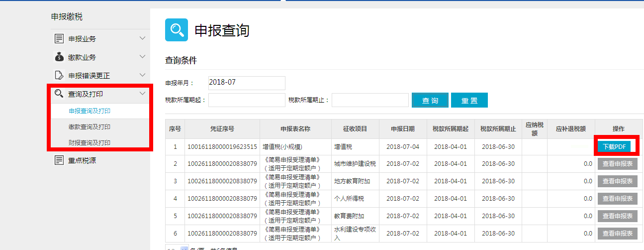This screenshot has height=250, width=644.
Task: Collapse the 查询及打印 menu chevron
Action: pos(143,94)
